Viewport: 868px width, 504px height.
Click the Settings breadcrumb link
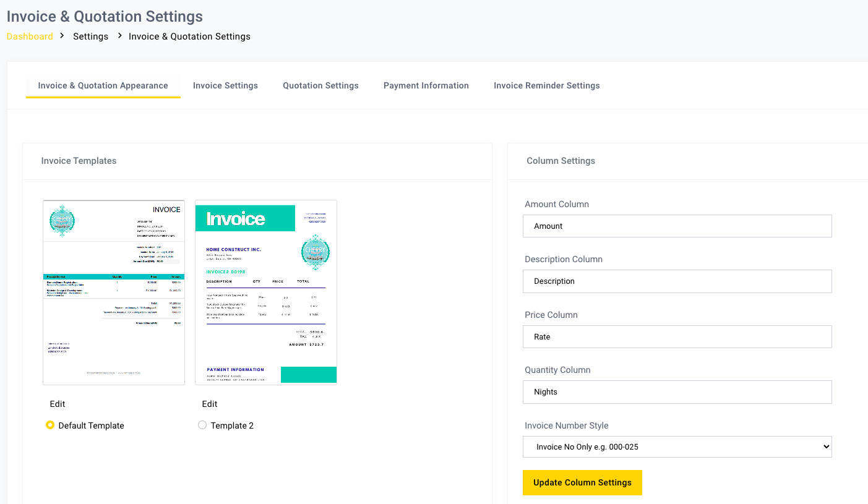click(x=90, y=36)
